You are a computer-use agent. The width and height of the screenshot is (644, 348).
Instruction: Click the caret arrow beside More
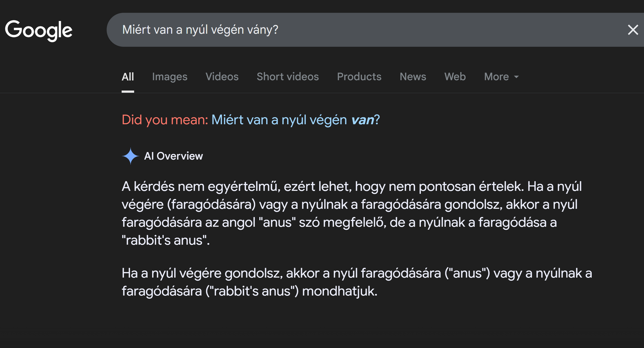tap(517, 77)
